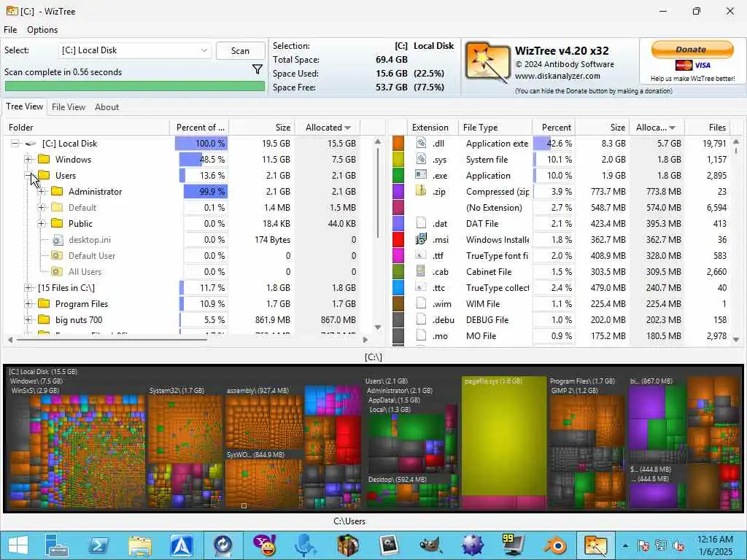
Task: Open the www.diskanalyzer.com link
Action: click(557, 76)
